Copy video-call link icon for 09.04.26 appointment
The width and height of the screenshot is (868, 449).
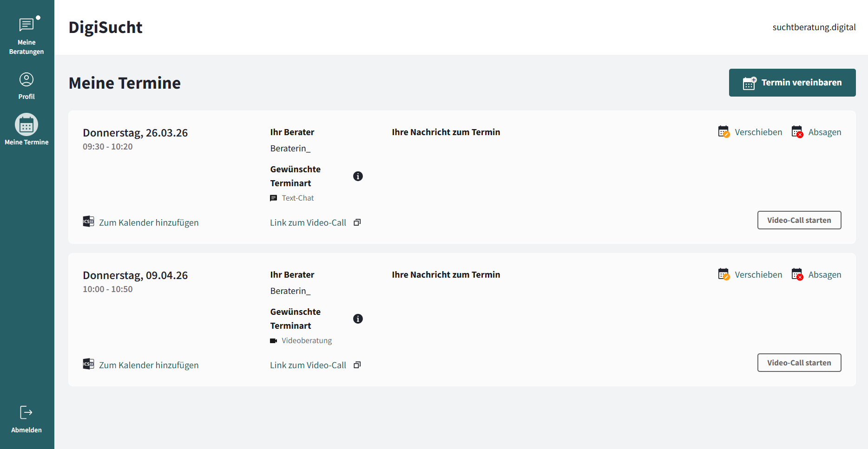click(x=357, y=365)
